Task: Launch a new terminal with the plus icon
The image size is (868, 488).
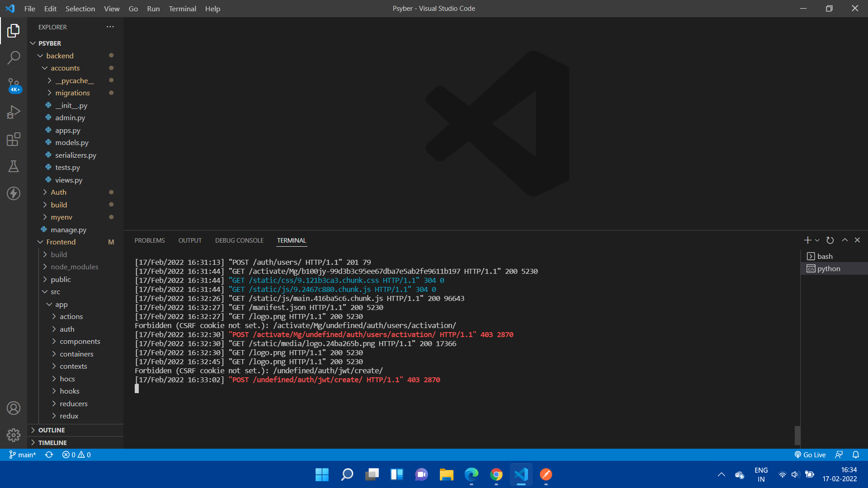Action: coord(807,240)
